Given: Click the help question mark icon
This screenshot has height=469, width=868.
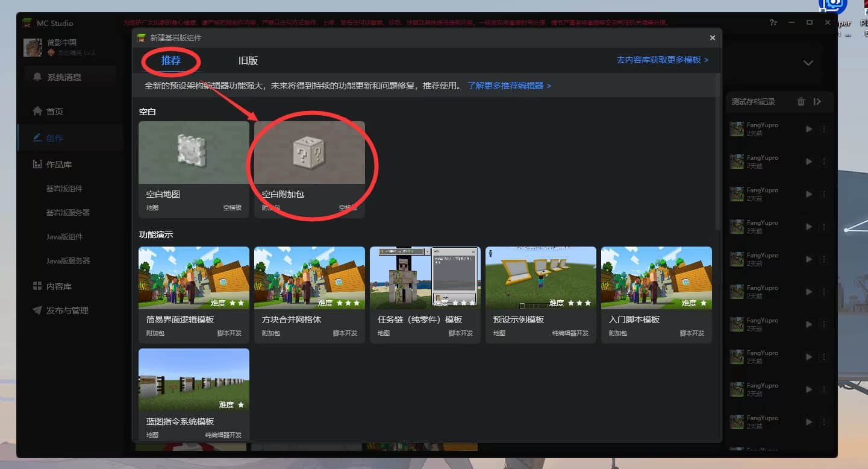Looking at the screenshot, I should click(x=773, y=23).
